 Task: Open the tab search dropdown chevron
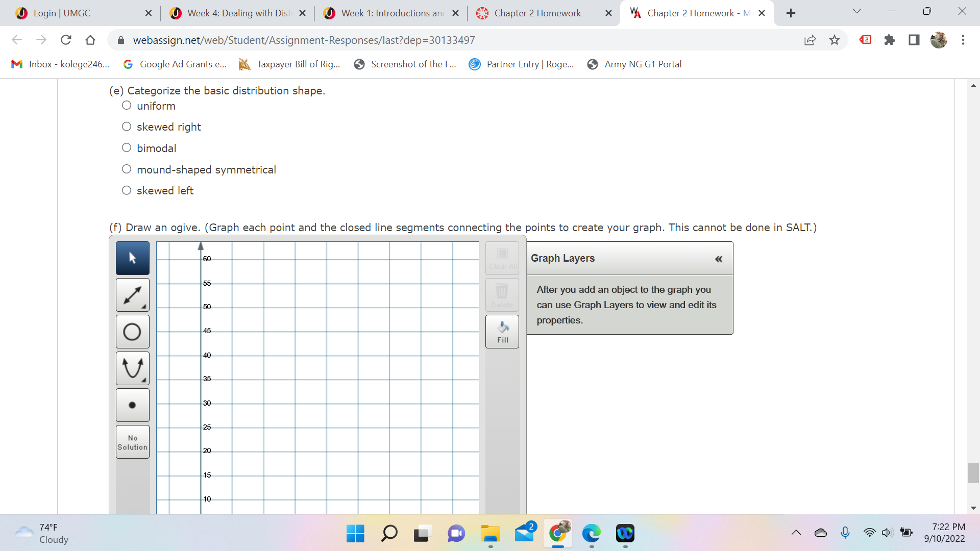[857, 12]
